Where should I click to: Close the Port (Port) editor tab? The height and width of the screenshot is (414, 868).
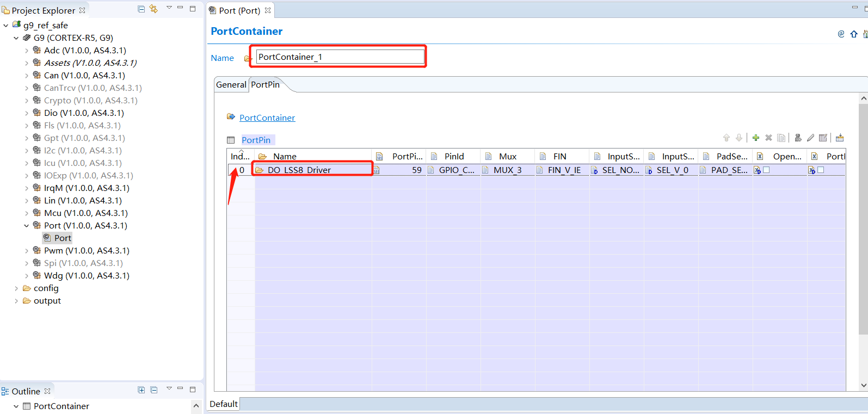[268, 10]
